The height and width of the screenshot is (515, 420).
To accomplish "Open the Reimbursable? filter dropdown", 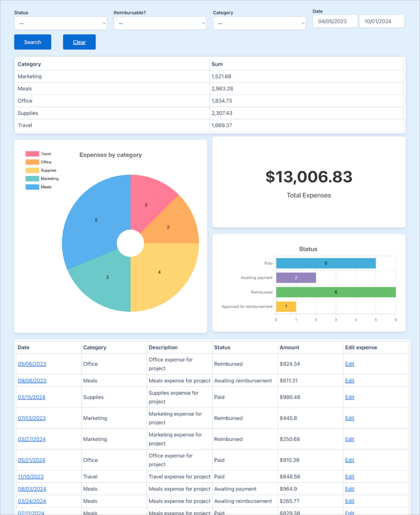I will [x=159, y=23].
